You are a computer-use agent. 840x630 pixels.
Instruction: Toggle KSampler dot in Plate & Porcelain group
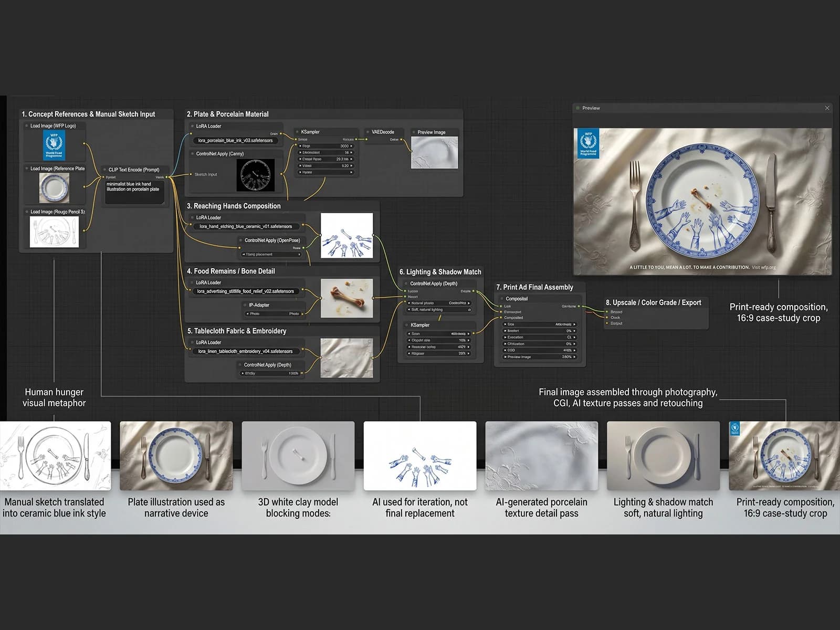297,132
